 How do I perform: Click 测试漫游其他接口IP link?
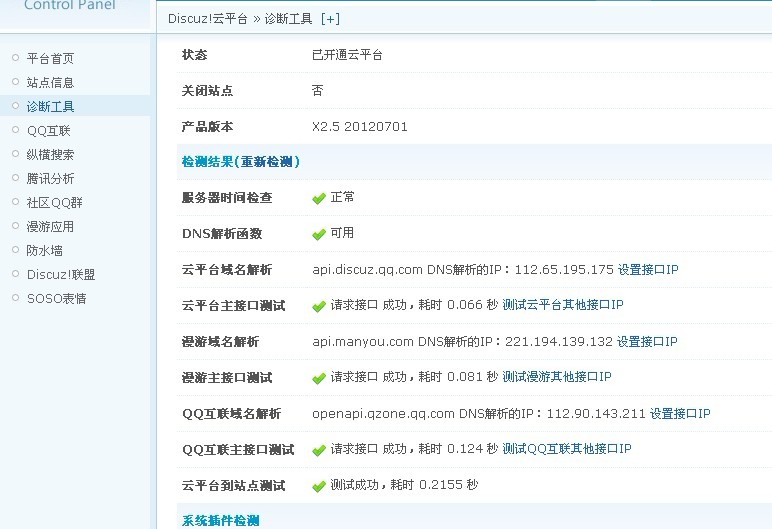(x=557, y=377)
